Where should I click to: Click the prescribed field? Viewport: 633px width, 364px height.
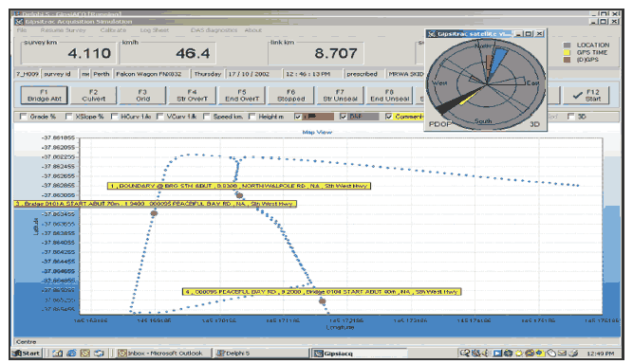[x=364, y=74]
